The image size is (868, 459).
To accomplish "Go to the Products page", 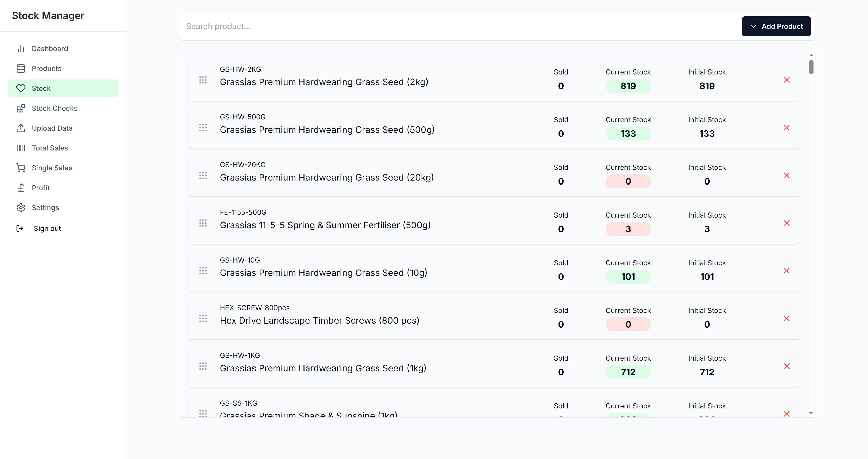I will (x=63, y=68).
